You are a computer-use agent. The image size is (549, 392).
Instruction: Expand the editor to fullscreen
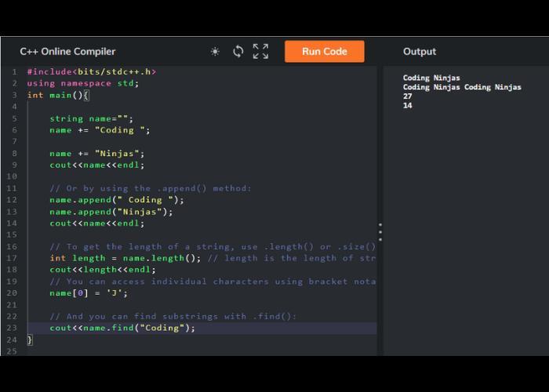click(261, 52)
